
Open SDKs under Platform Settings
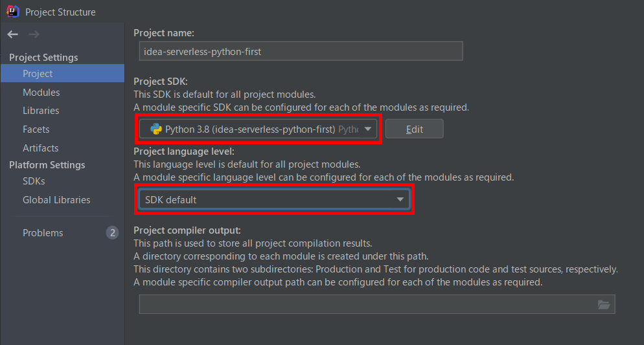tap(34, 181)
